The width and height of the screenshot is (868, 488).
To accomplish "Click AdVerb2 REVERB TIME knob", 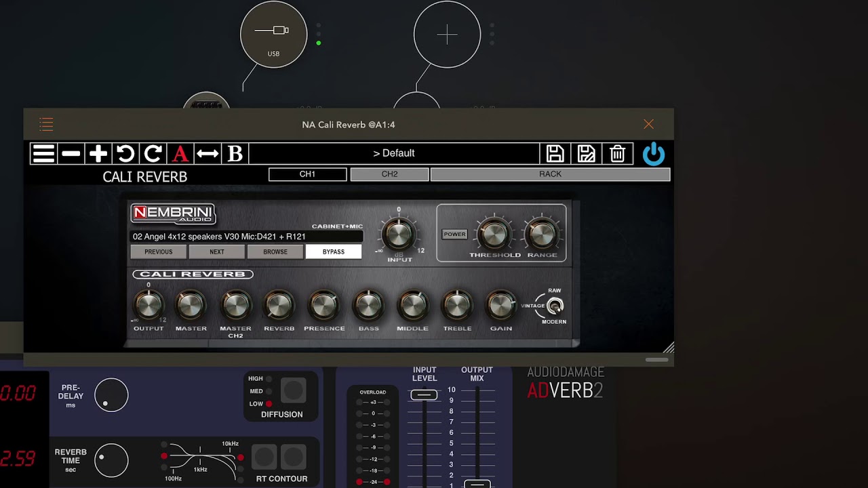I will click(111, 460).
